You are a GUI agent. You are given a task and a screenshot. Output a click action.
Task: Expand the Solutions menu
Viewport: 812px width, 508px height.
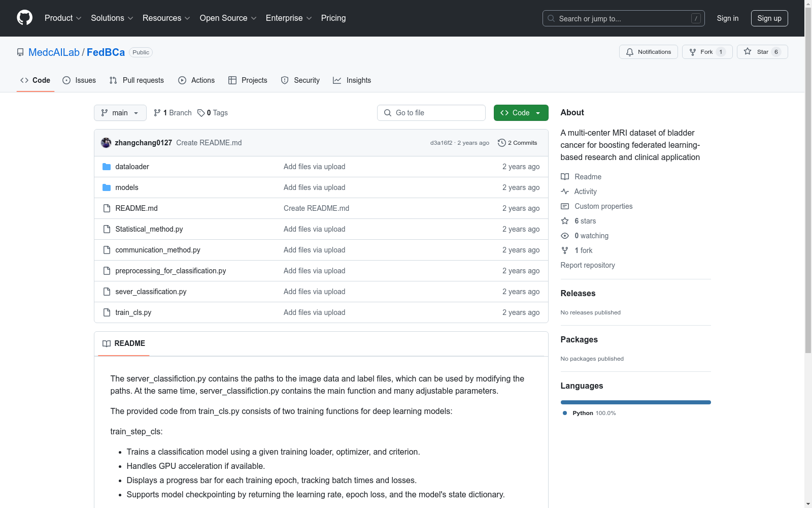coord(112,18)
